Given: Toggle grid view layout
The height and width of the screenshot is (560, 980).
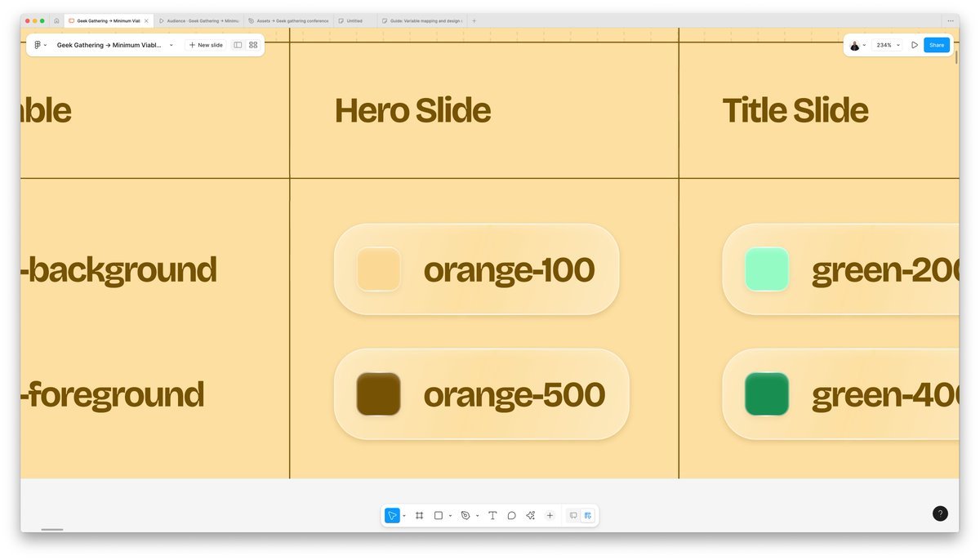Looking at the screenshot, I should point(253,45).
